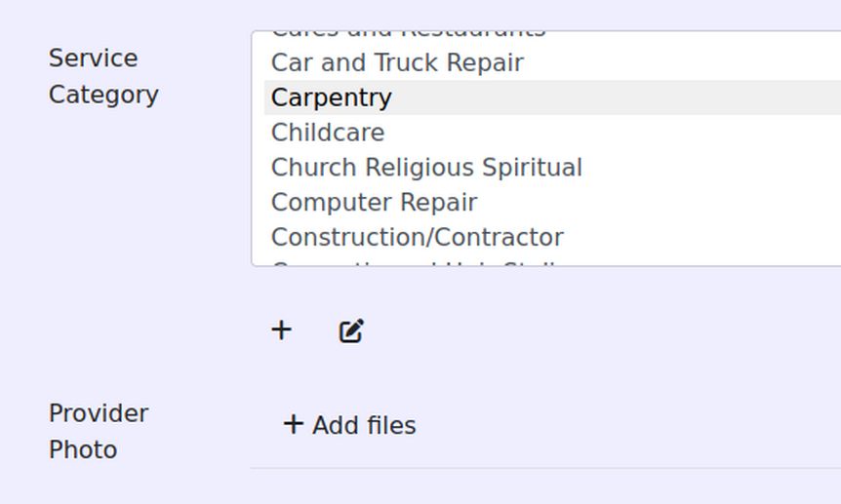
Task: Pick Church Religious Spiritual option
Action: pyautogui.click(x=426, y=168)
